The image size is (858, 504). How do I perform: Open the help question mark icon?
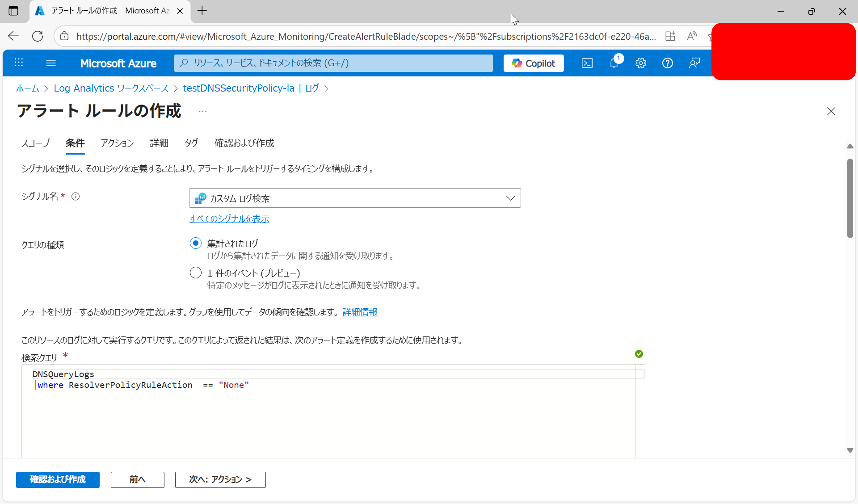(667, 63)
